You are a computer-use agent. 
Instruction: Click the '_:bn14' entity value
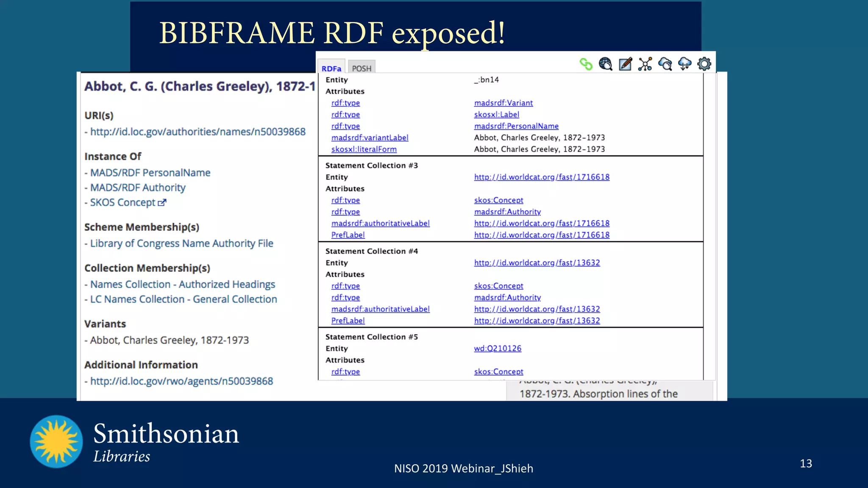(x=487, y=80)
